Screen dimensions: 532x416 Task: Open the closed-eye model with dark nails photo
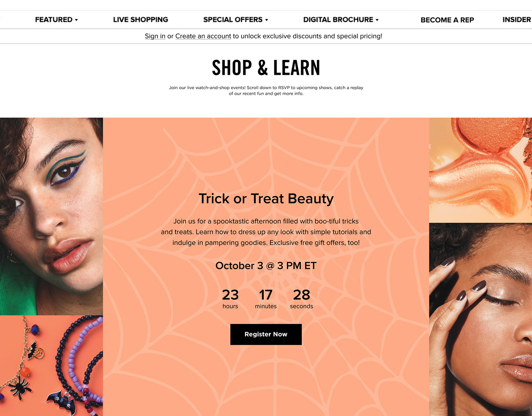pyautogui.click(x=481, y=319)
